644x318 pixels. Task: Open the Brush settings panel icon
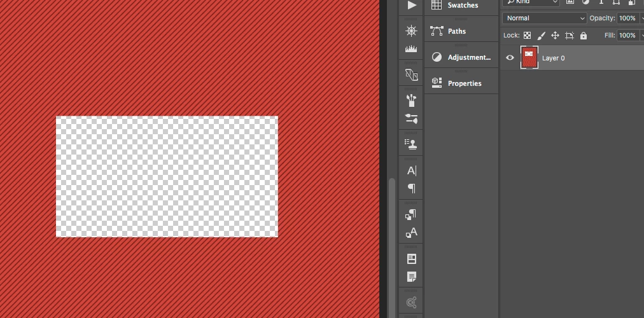click(x=411, y=118)
